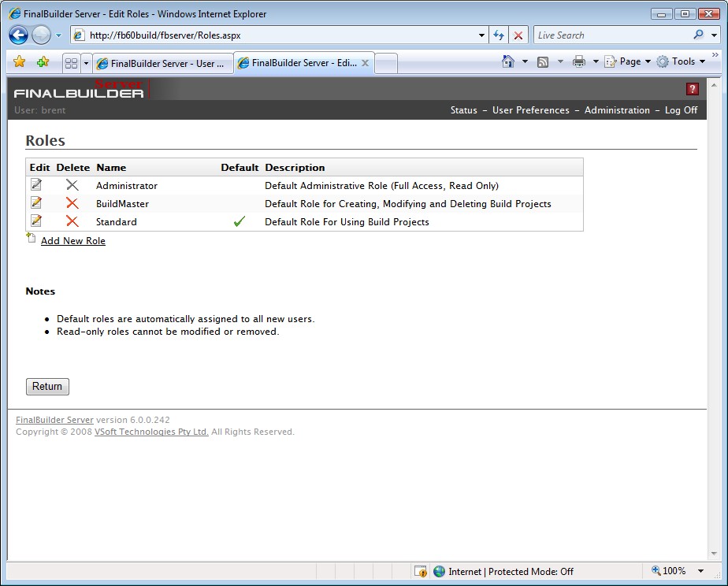Open the Administration page link
This screenshot has width=728, height=586.
(x=617, y=110)
